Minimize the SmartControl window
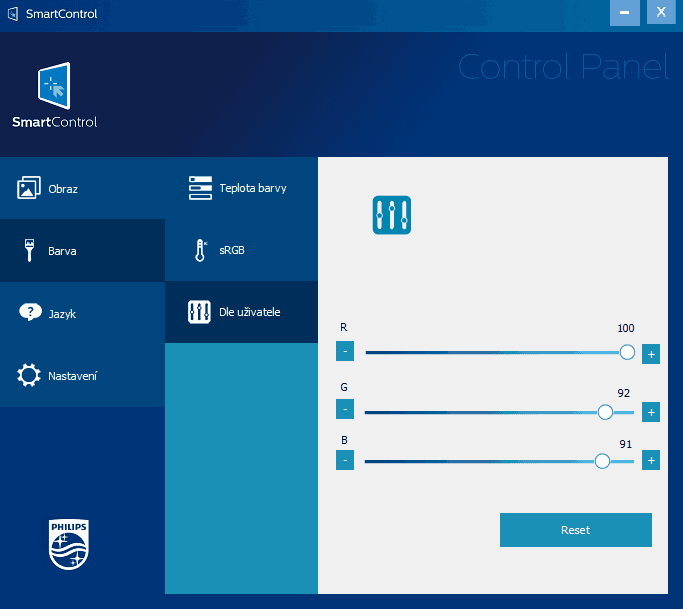The image size is (683, 609). [625, 13]
